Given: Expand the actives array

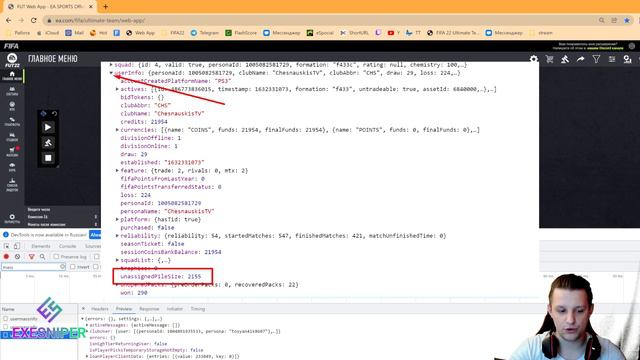Looking at the screenshot, I should click(x=117, y=89).
